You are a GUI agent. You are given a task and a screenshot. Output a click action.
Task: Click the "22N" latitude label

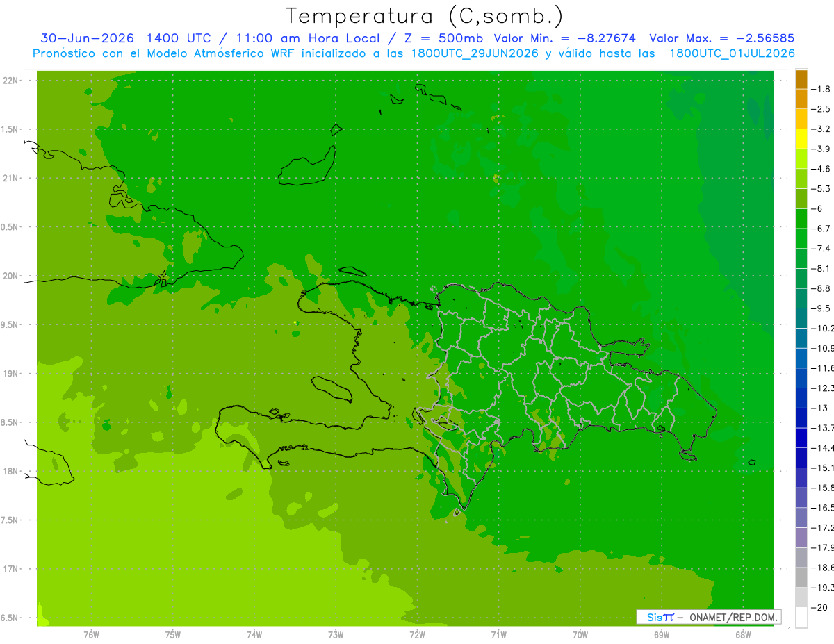tap(12, 81)
